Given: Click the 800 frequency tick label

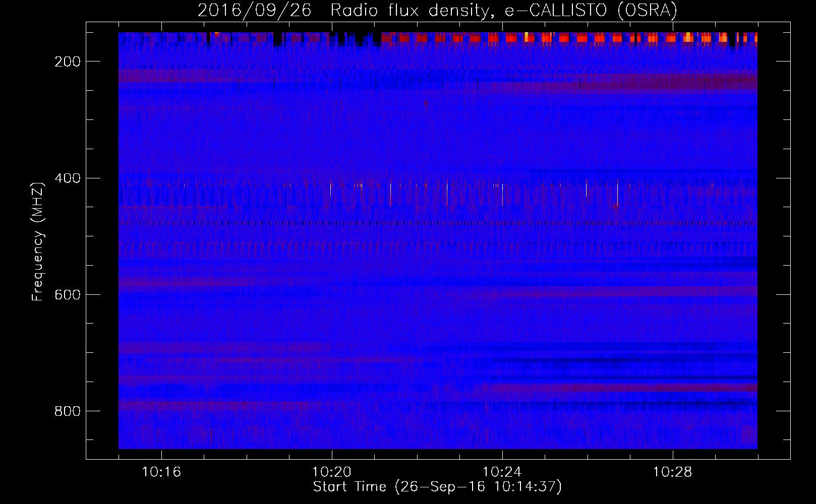Looking at the screenshot, I should point(68,411).
